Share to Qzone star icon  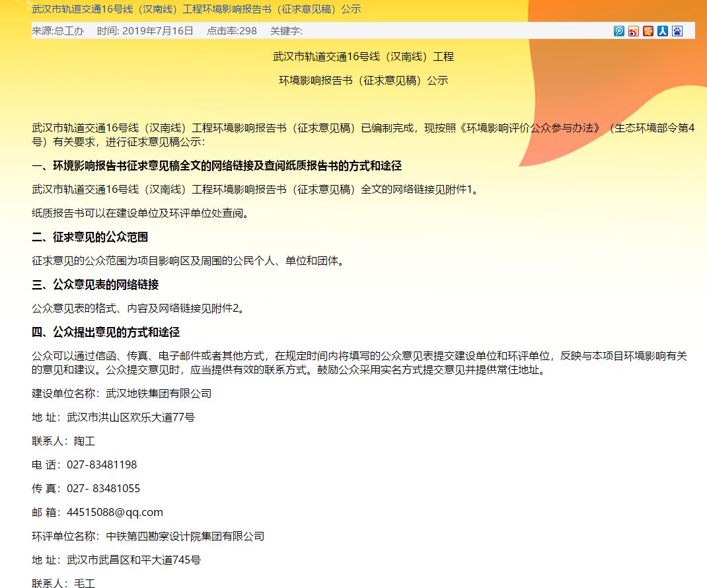pos(648,31)
